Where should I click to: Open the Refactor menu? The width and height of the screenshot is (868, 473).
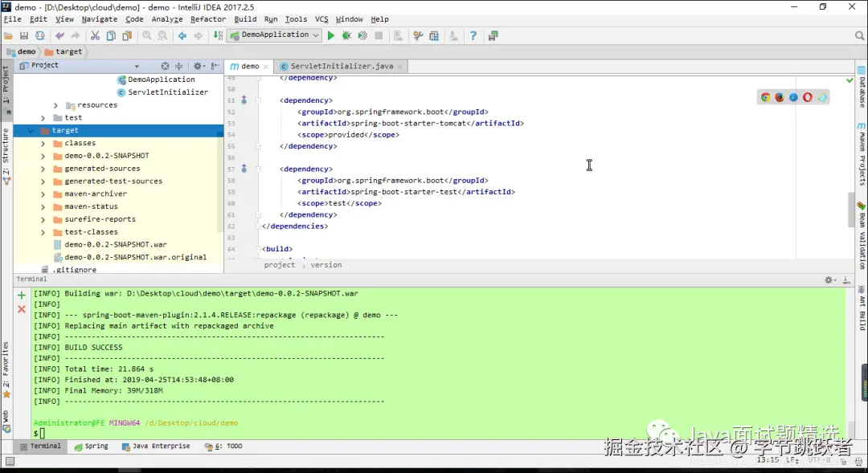coord(208,19)
